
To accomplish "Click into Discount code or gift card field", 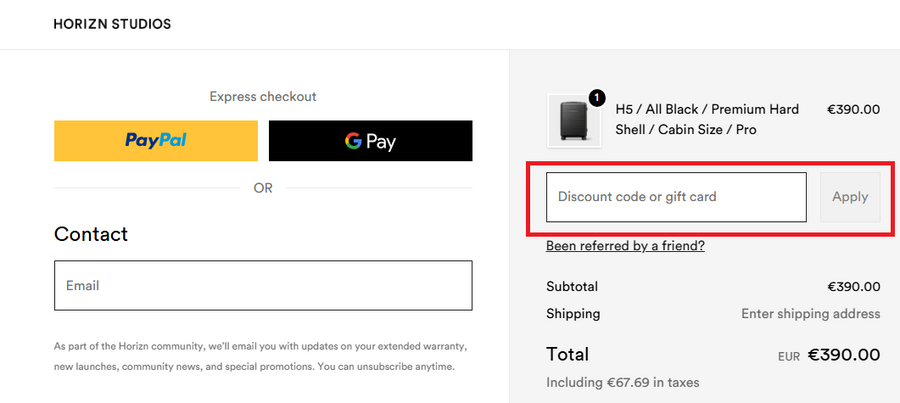I will pos(675,197).
